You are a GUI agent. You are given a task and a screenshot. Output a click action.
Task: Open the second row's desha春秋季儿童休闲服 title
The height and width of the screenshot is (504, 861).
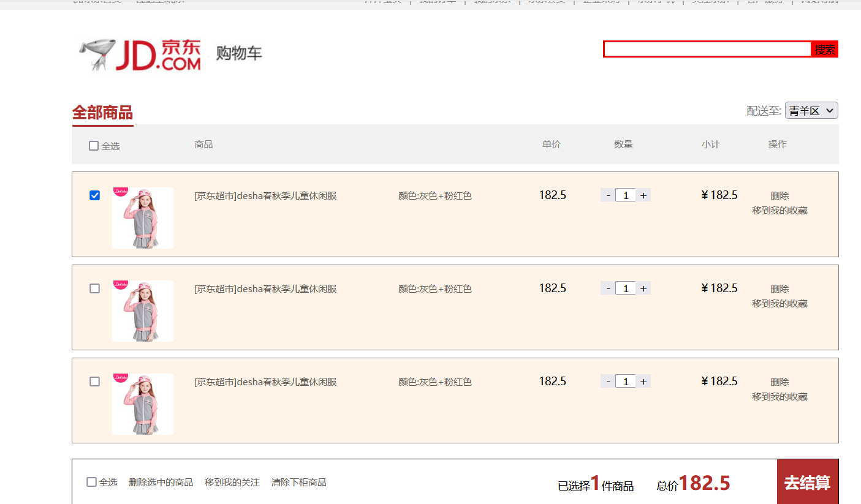click(x=265, y=289)
